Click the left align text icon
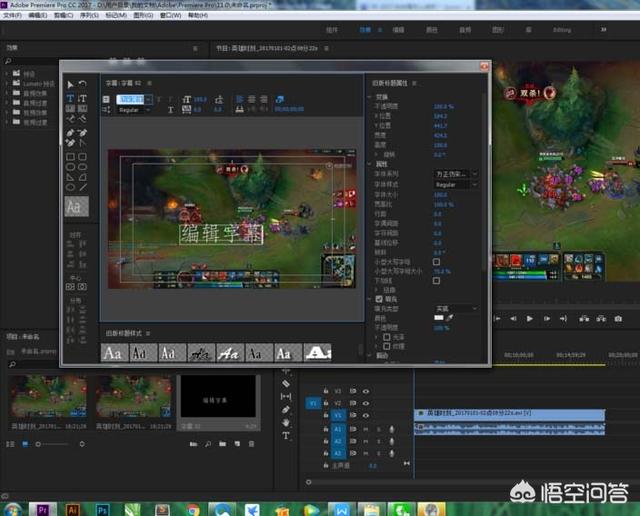The image size is (640, 516). click(x=240, y=99)
